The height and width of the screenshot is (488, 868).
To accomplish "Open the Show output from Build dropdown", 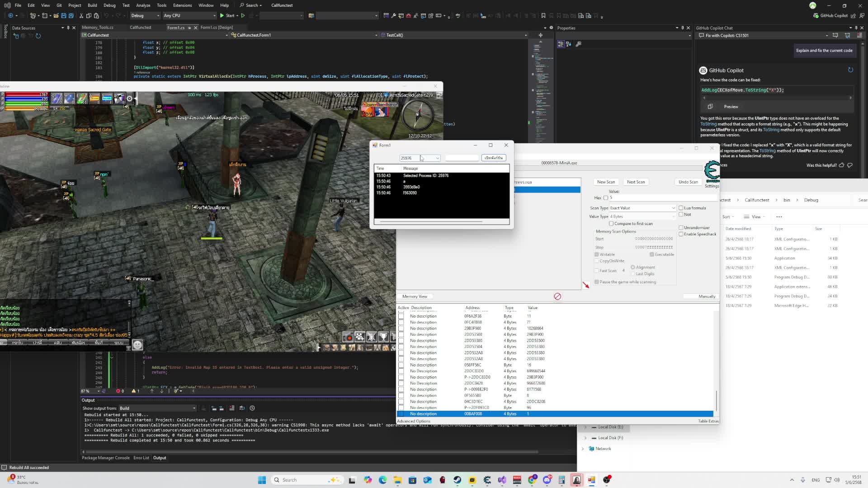I will click(157, 408).
